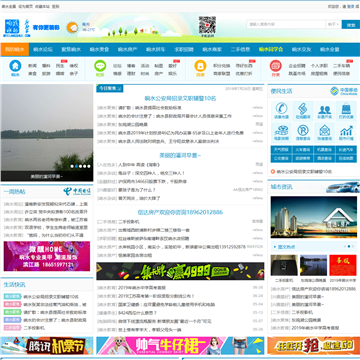Click the 集卡牌赢4999 banner advertisement
This screenshot has width=360, height=360.
(x=180, y=271)
